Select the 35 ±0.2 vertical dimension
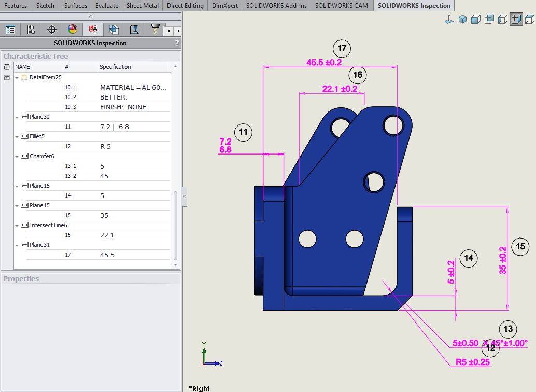The image size is (536, 392). point(502,260)
